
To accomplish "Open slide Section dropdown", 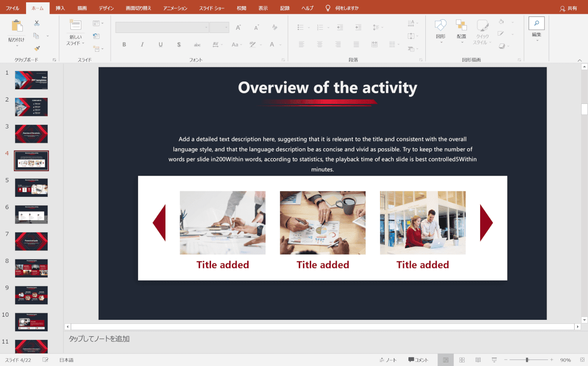I will click(98, 48).
